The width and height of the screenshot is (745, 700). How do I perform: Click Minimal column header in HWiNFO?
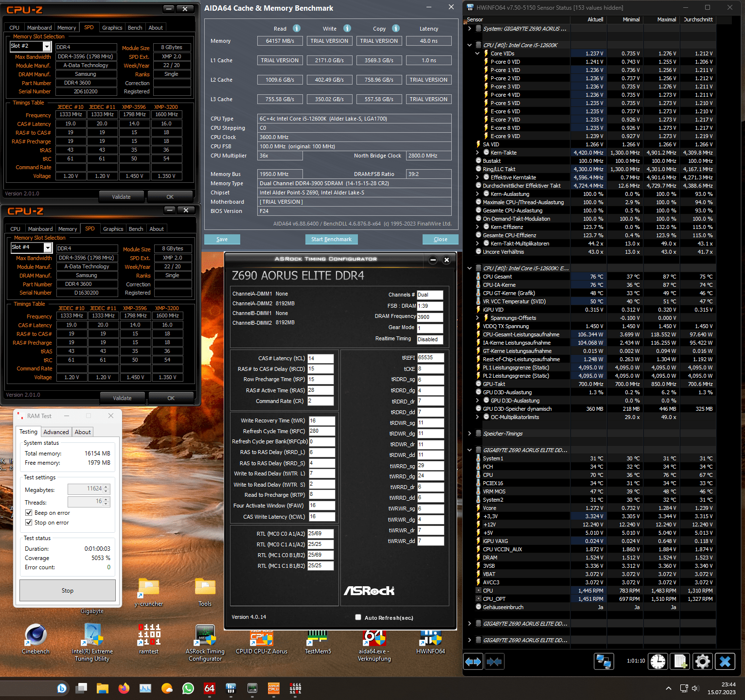point(631,19)
